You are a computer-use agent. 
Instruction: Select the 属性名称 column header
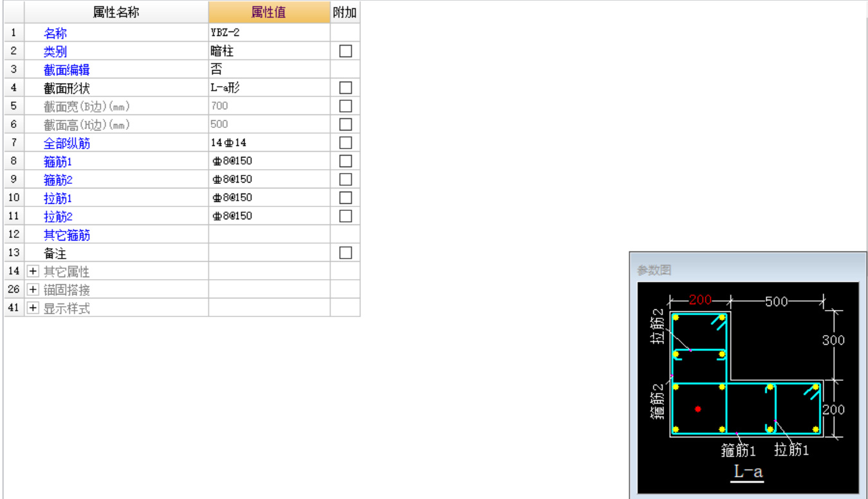click(x=116, y=12)
